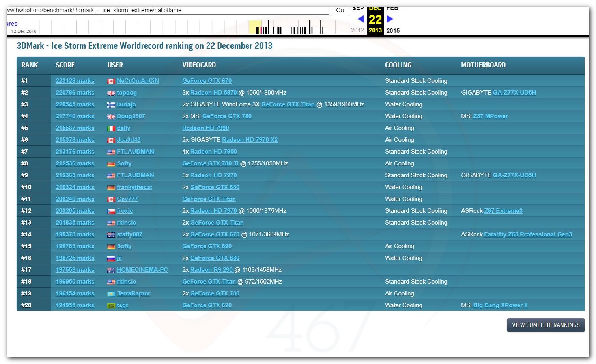The width and height of the screenshot is (596, 364).
Task: Open the 191955 marks score link
Action: (x=75, y=305)
